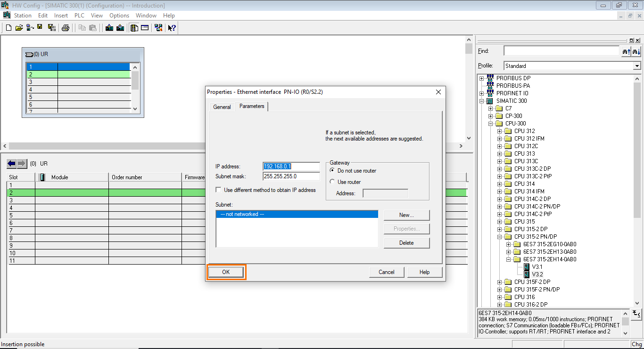Download to module toolbar icon

(x=109, y=28)
